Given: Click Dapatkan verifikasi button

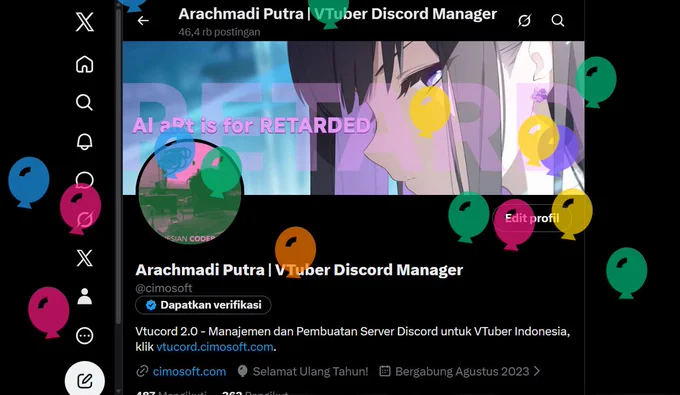Looking at the screenshot, I should [203, 305].
